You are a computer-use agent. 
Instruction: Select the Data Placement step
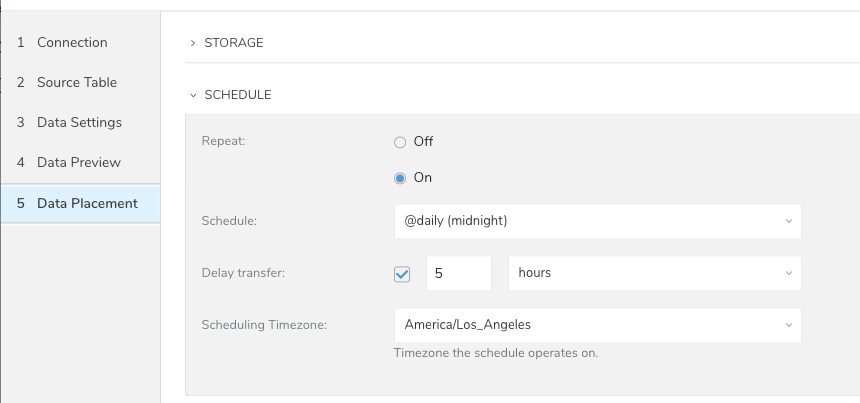pyautogui.click(x=87, y=203)
